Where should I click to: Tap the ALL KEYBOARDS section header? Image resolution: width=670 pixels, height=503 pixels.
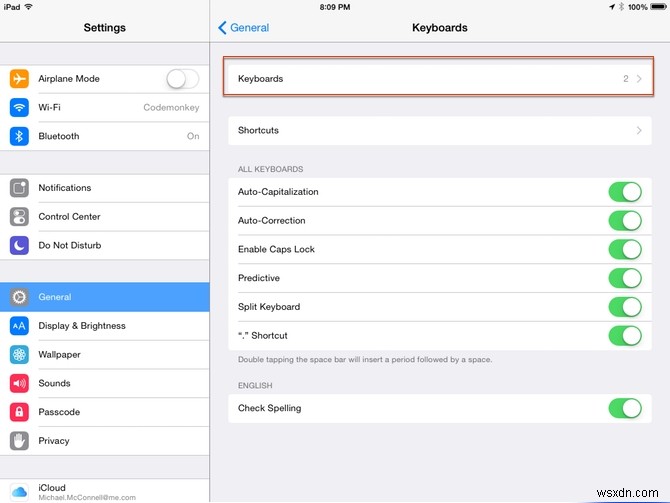(270, 169)
